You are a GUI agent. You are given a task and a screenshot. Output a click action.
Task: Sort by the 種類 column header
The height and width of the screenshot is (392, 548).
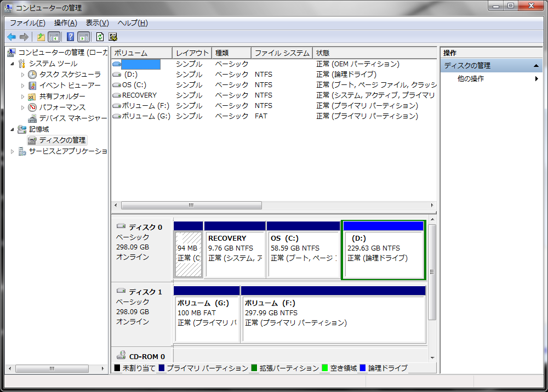(x=232, y=53)
